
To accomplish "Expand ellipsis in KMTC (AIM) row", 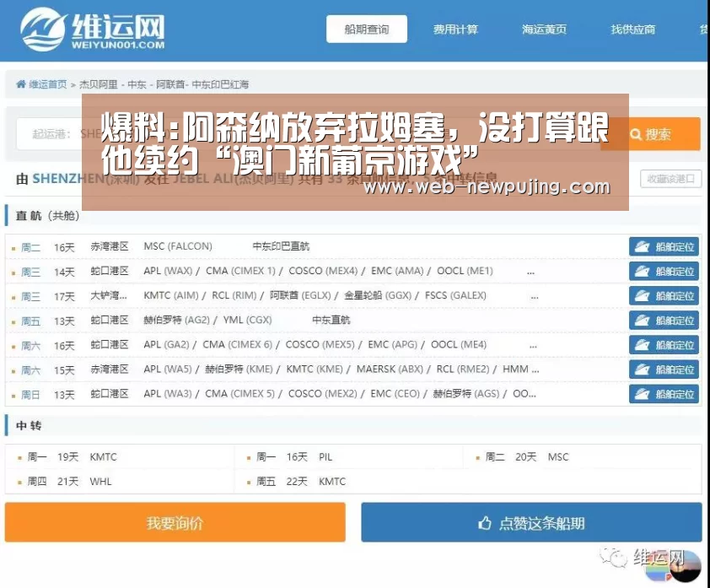I will point(535,297).
